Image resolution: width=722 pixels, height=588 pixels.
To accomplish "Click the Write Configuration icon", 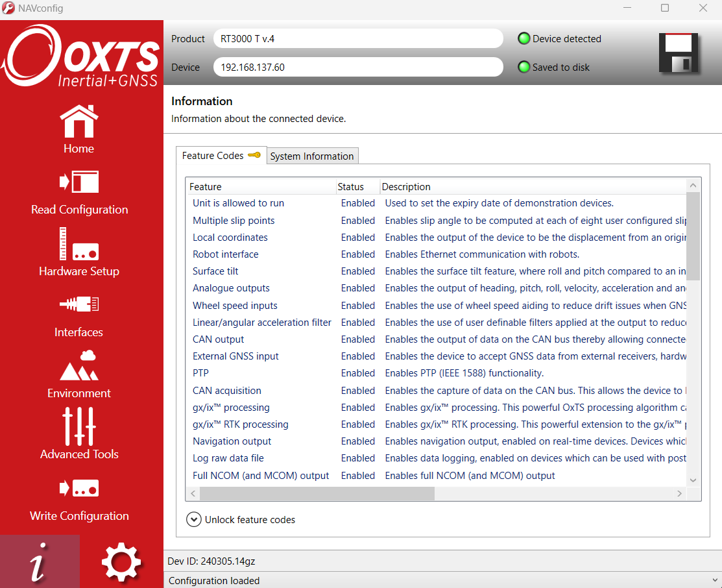I will (x=78, y=488).
